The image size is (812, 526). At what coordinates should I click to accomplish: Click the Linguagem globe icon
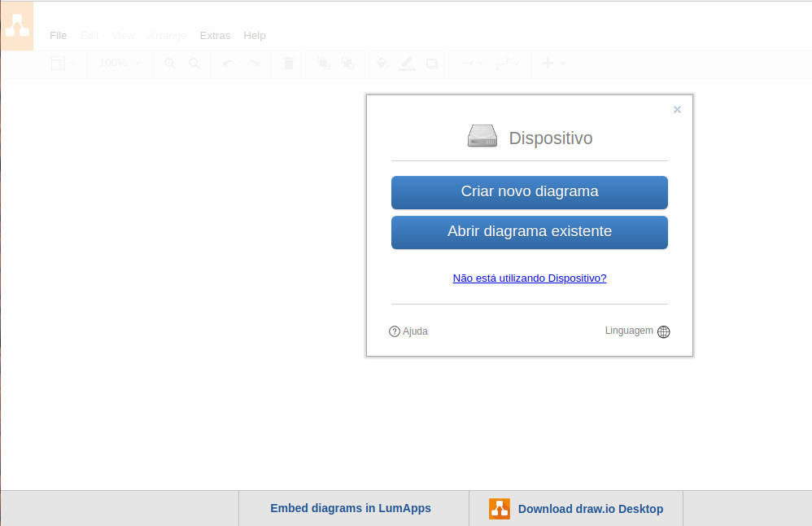663,331
